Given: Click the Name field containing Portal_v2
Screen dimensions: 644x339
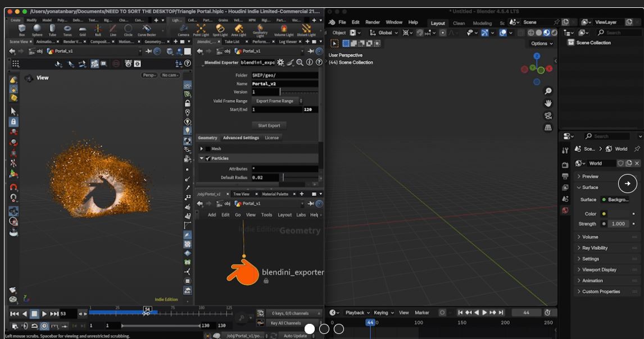Looking at the screenshot, I should 285,84.
